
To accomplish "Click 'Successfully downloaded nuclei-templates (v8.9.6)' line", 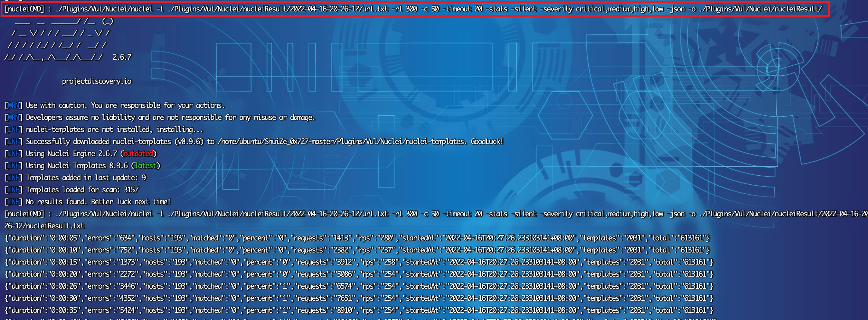I will click(x=254, y=142).
